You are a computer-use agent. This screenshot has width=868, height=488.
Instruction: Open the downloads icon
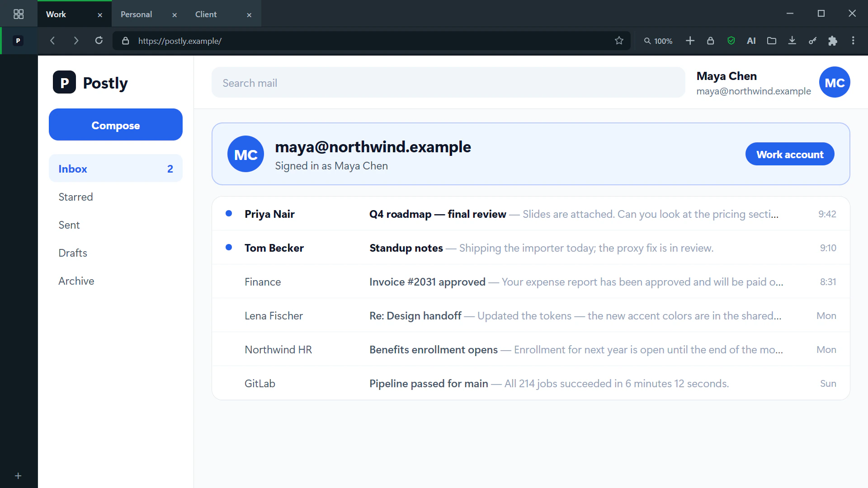pyautogui.click(x=792, y=41)
